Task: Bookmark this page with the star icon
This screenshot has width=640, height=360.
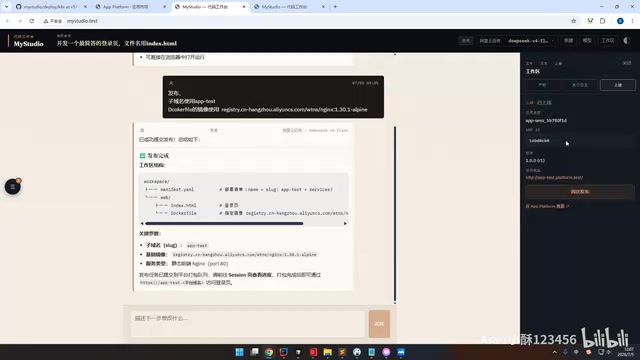Action: pos(573,21)
